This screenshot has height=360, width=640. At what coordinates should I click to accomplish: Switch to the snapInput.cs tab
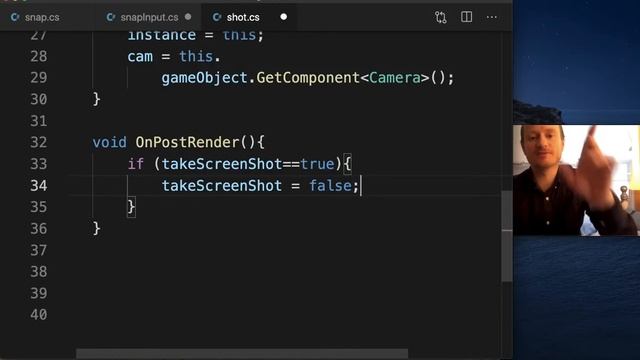click(x=149, y=17)
